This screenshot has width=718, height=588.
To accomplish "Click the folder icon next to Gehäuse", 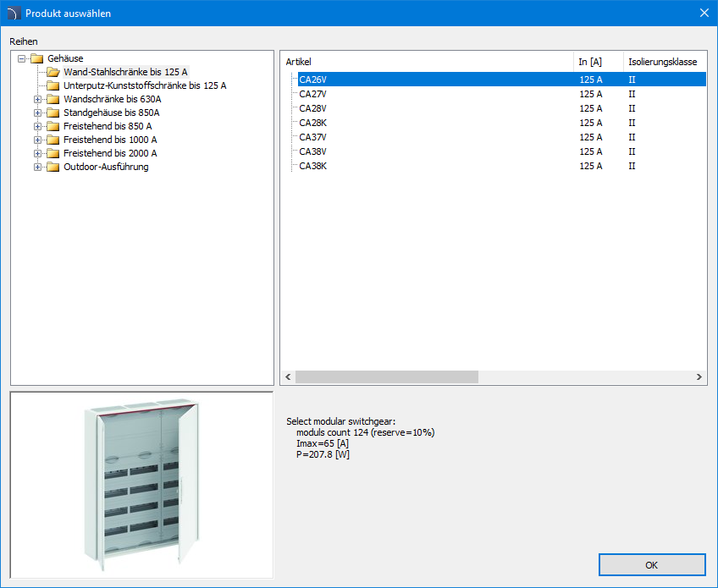I will click(36, 58).
